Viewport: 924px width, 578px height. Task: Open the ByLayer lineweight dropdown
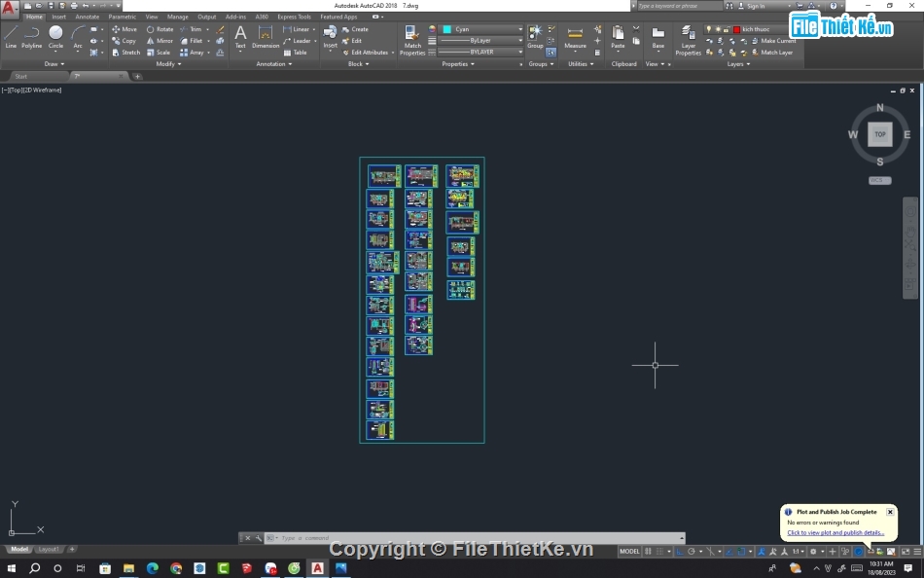pyautogui.click(x=480, y=41)
